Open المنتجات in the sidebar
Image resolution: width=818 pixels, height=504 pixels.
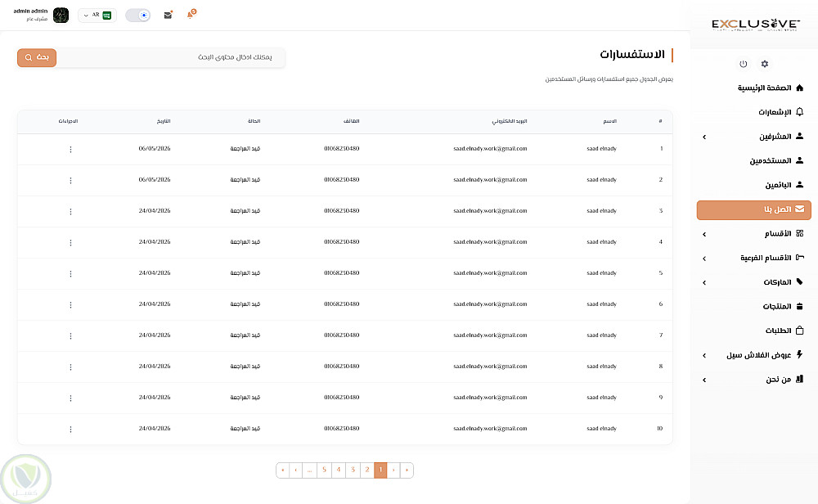click(x=754, y=306)
